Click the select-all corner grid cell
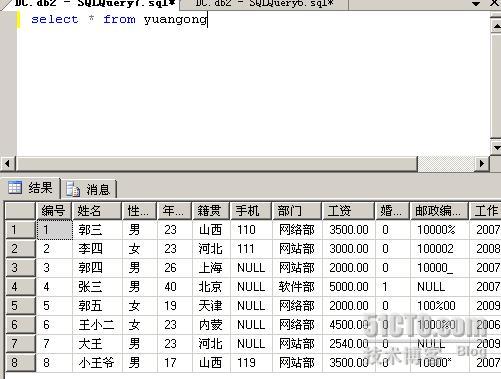Screen dimensions: 501x379 [20, 211]
